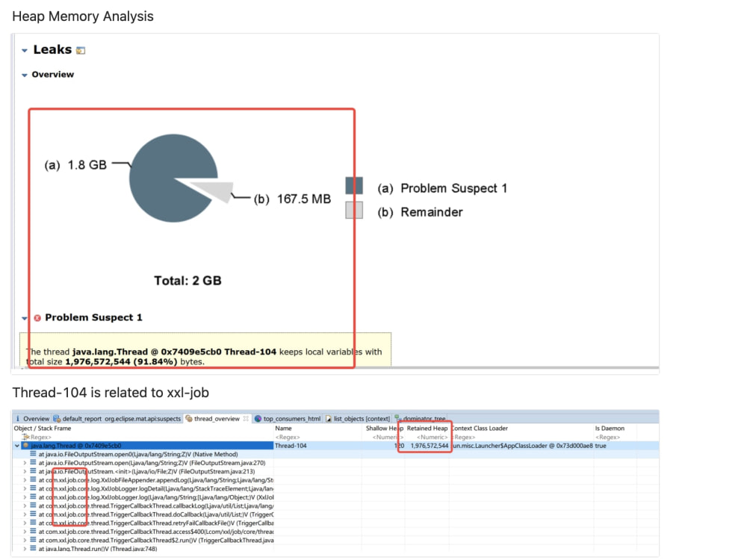This screenshot has width=747, height=560.
Task: Click the dominator_tree tab icon
Action: tap(398, 419)
